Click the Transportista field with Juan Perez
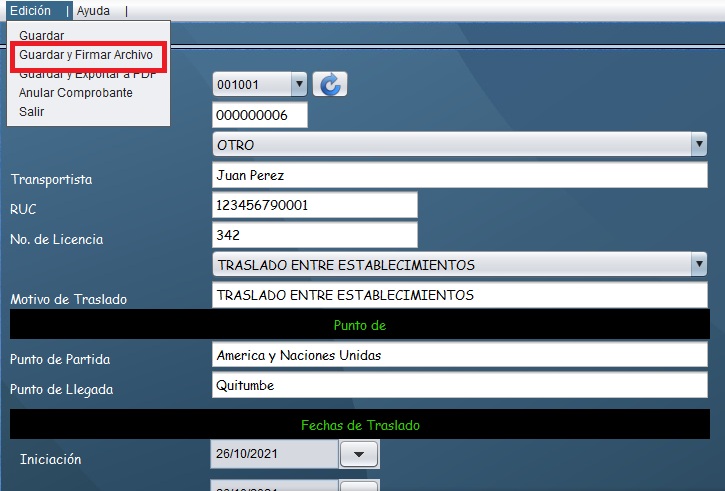Image resolution: width=725 pixels, height=491 pixels. [x=460, y=175]
